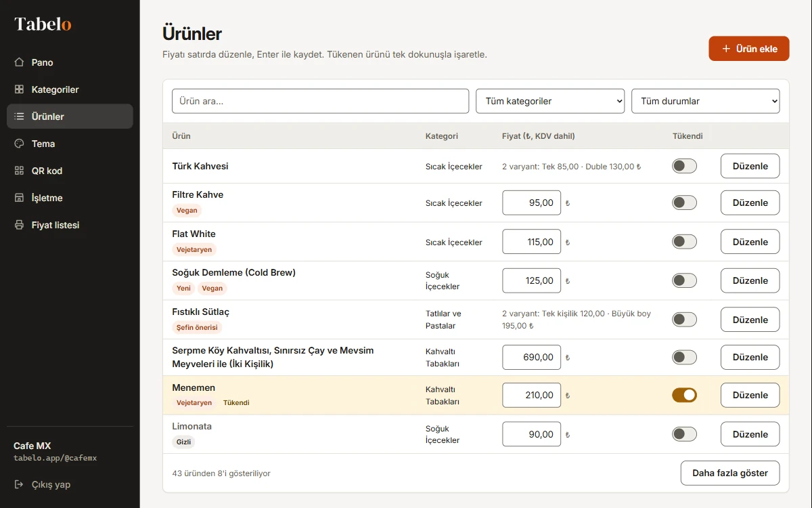This screenshot has height=508, width=812.
Task: Mark Türk Kahvesi as sold out
Action: (x=684, y=166)
